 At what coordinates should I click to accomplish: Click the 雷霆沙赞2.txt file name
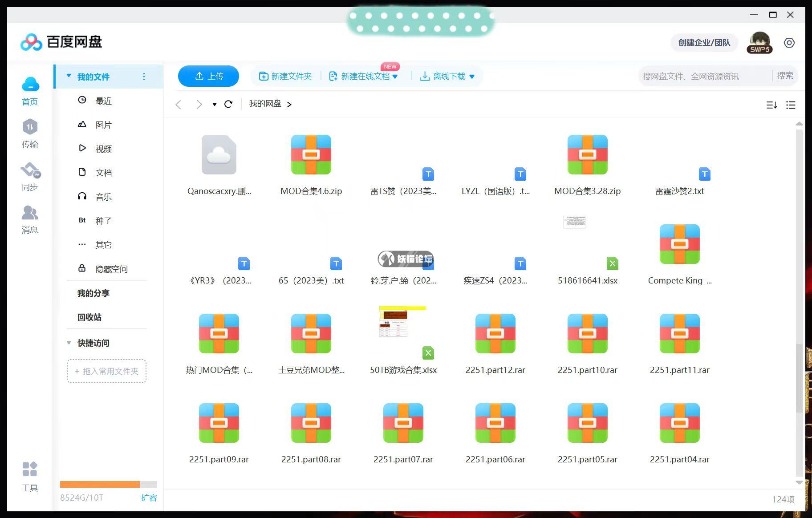[x=680, y=191]
